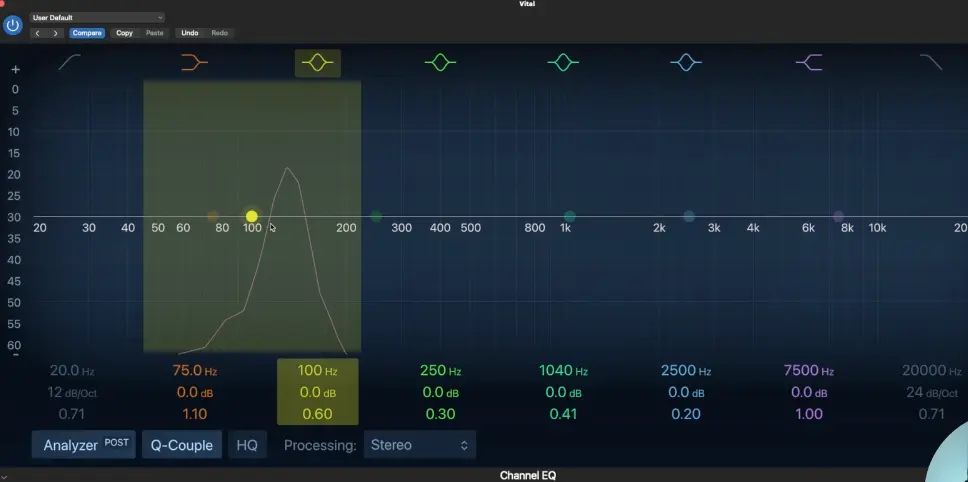Select the orange band 0.0 dB gain
The height and width of the screenshot is (482, 968).
click(x=194, y=393)
